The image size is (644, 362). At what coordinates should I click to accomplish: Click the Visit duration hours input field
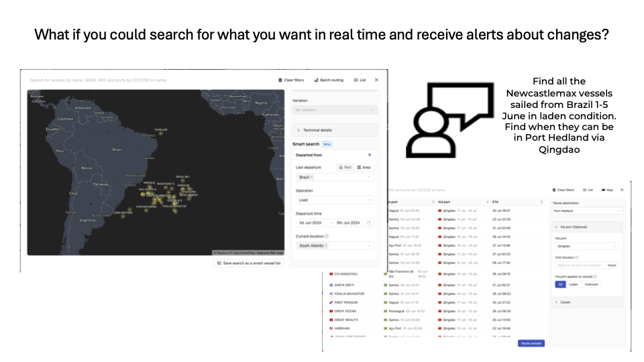(580, 265)
